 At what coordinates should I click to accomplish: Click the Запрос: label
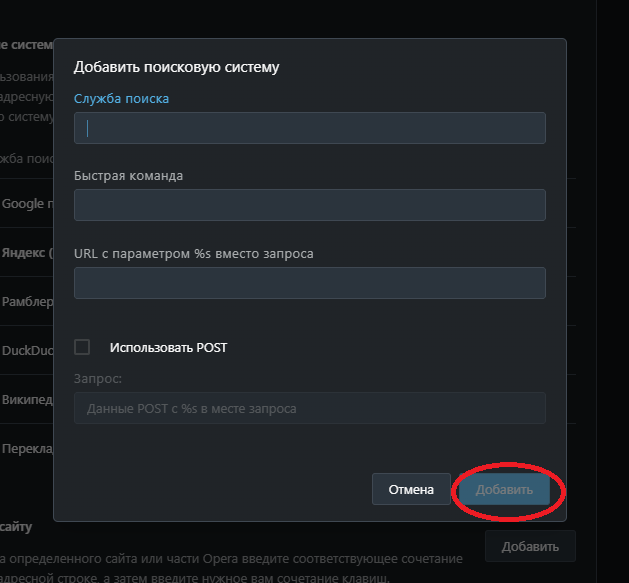coord(97,379)
